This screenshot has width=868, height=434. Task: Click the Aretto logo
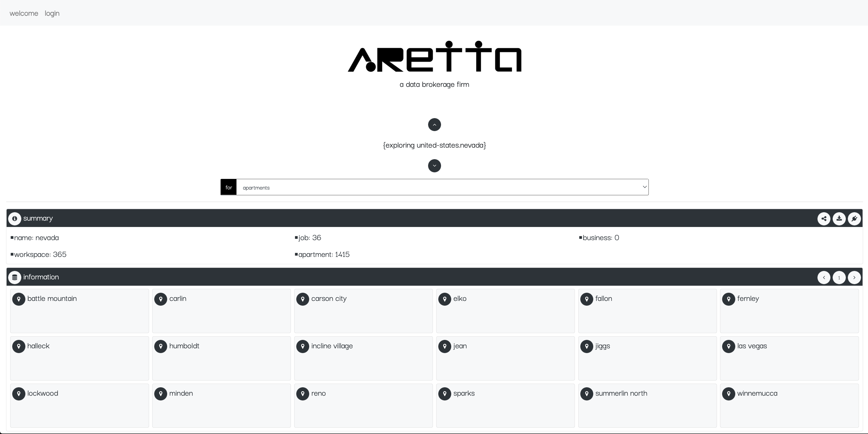[x=434, y=57]
